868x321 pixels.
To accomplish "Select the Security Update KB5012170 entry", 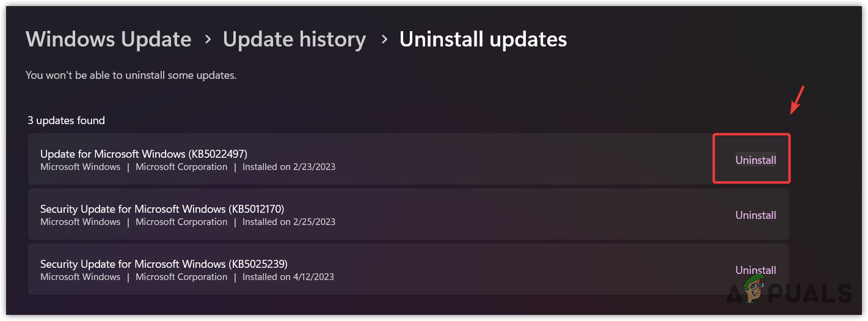I will 409,215.
